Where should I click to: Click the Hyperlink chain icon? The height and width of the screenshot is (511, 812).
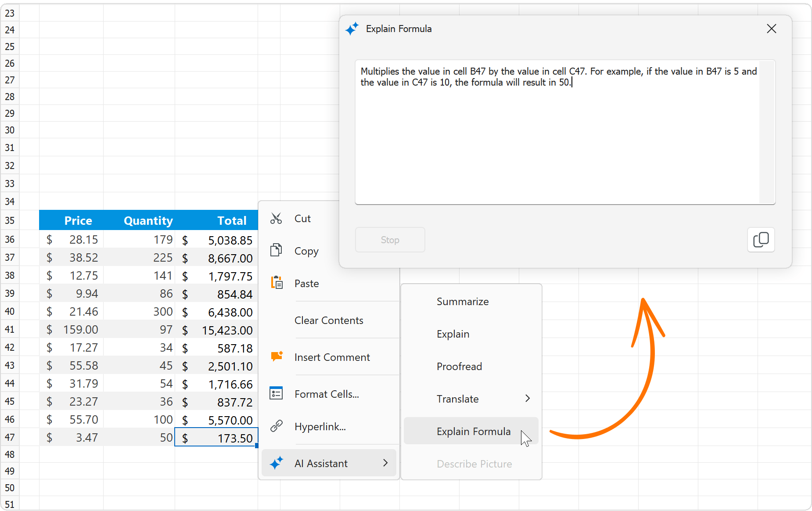click(x=276, y=425)
